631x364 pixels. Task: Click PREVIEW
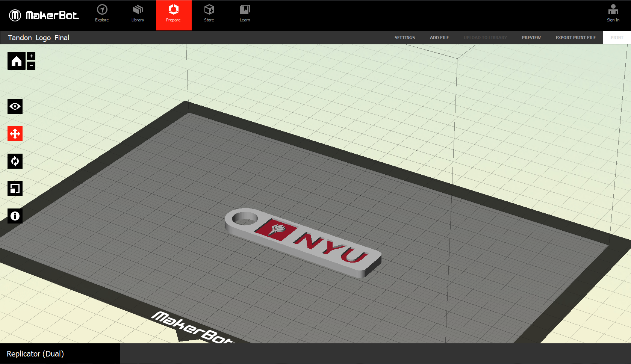(531, 38)
